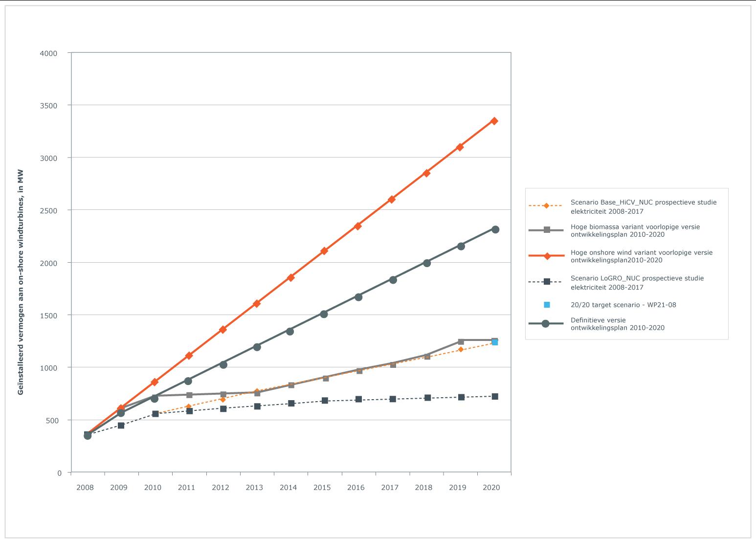
Task: Click the 2017 label on the x-axis
Action: click(x=390, y=488)
